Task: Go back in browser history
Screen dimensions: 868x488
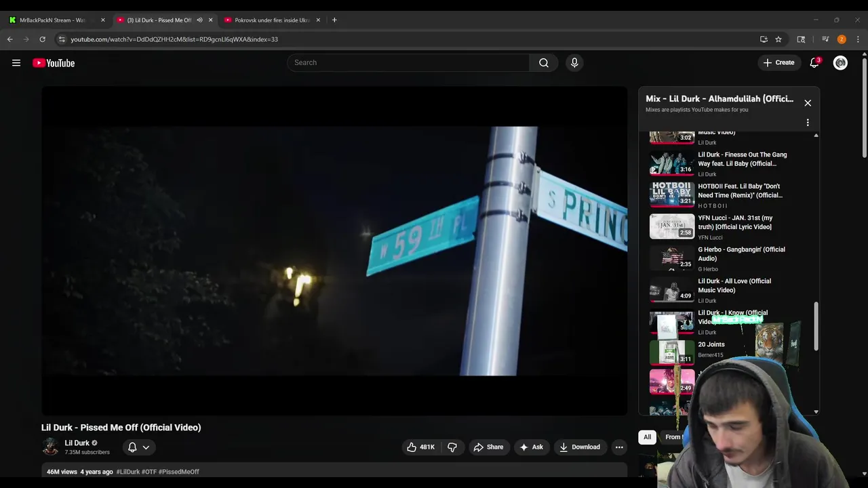Action: pos(10,39)
